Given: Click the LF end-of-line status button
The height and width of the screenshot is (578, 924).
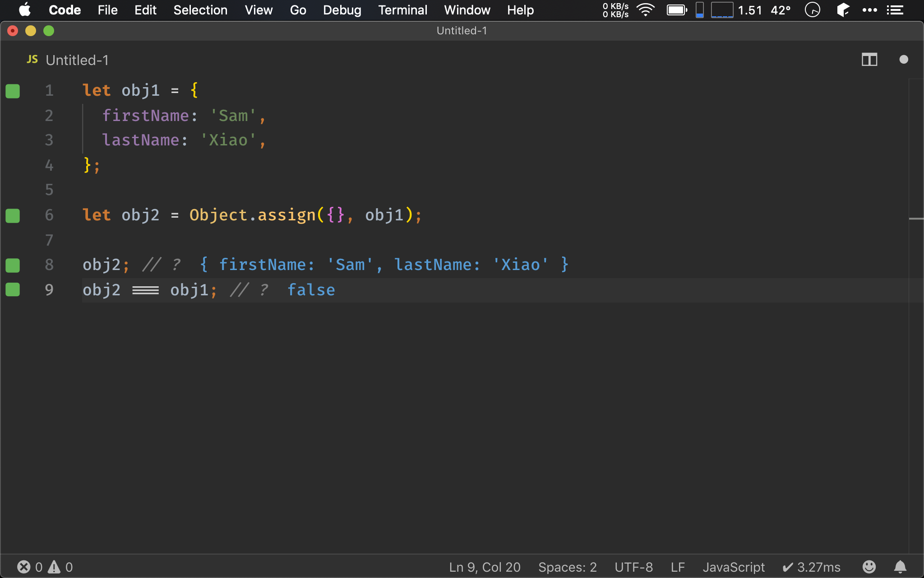Looking at the screenshot, I should (x=678, y=567).
